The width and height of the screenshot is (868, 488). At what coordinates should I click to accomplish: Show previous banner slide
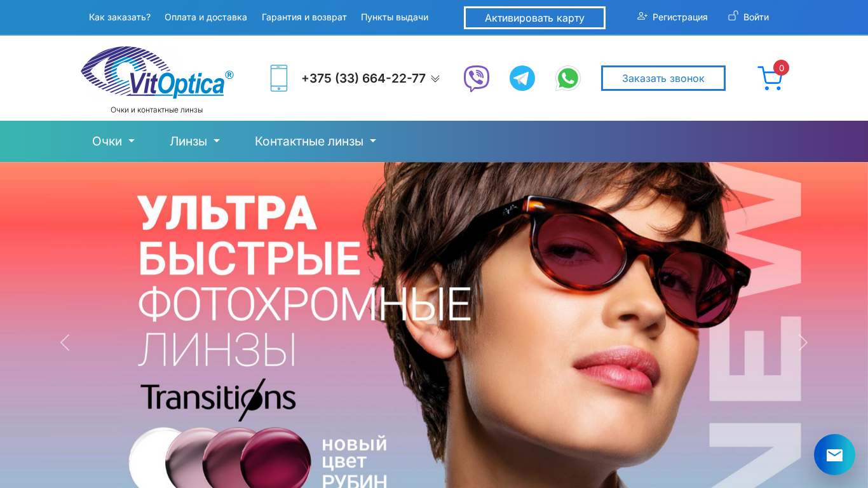[65, 342]
